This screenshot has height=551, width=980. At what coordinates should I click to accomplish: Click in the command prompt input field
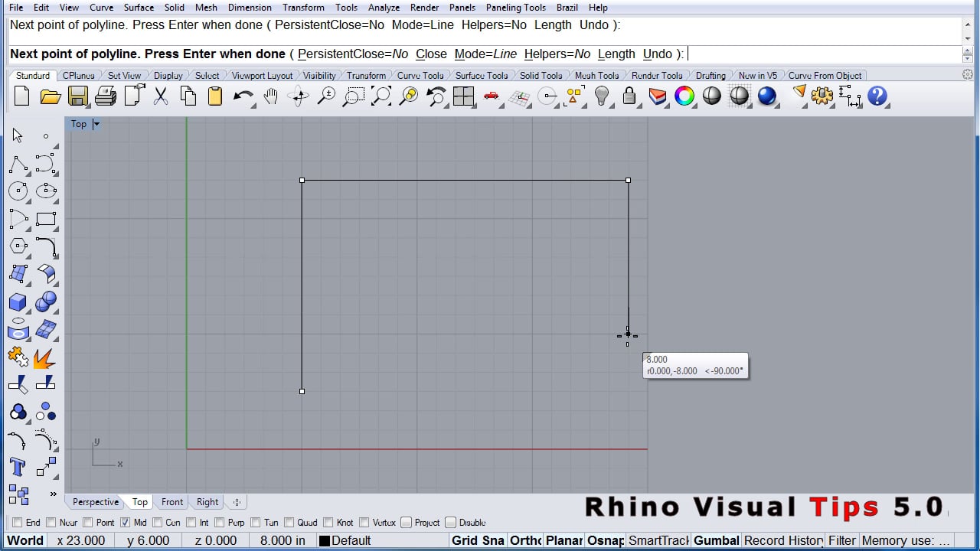coord(823,54)
